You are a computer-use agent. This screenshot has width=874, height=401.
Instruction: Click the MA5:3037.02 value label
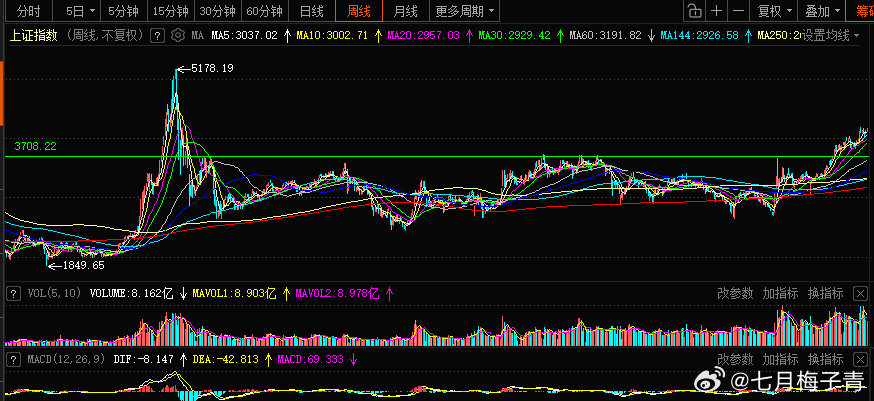pyautogui.click(x=244, y=36)
